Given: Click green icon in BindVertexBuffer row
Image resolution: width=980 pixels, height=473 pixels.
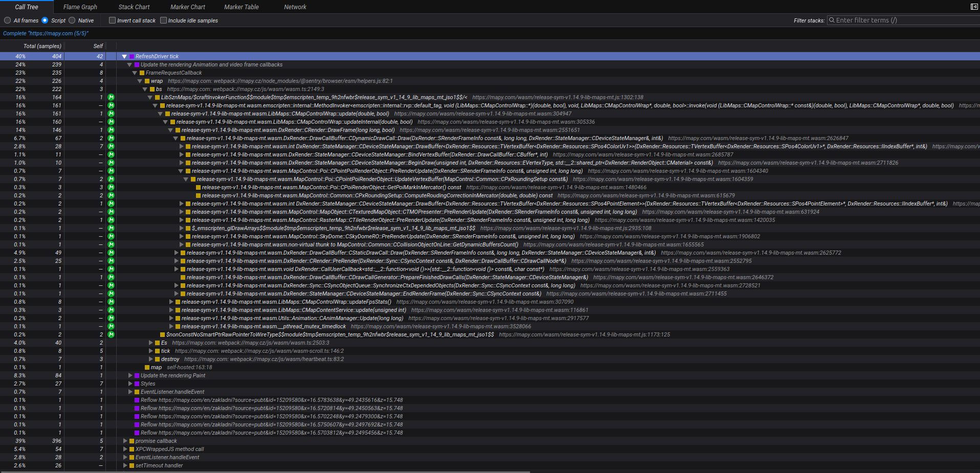Looking at the screenshot, I should click(111, 154).
